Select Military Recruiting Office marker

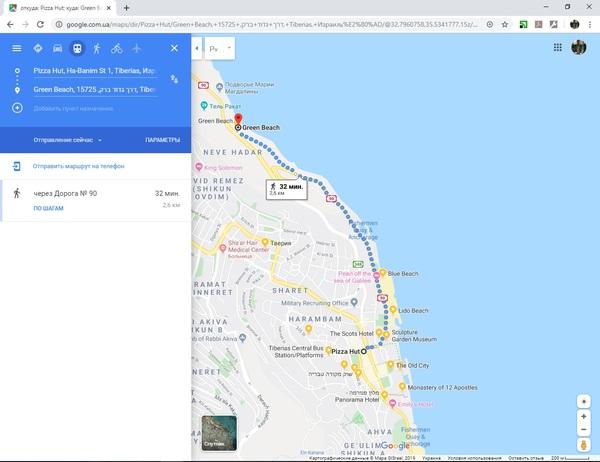[x=354, y=302]
